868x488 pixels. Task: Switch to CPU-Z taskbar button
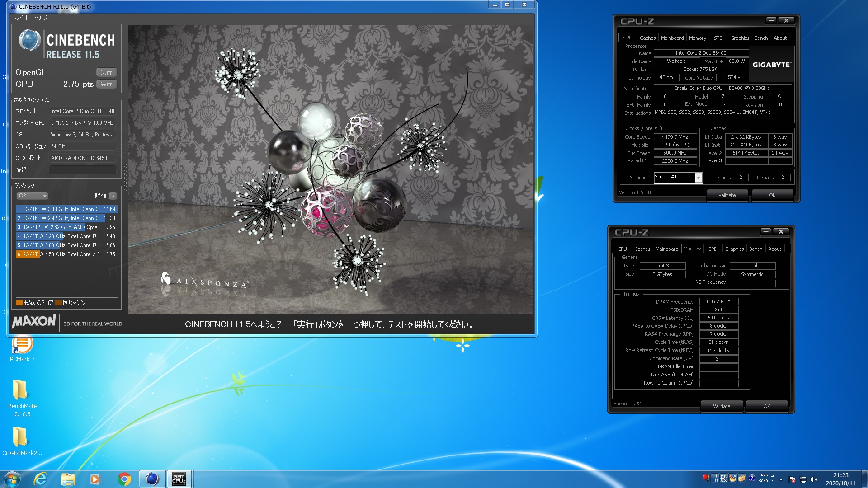(179, 479)
